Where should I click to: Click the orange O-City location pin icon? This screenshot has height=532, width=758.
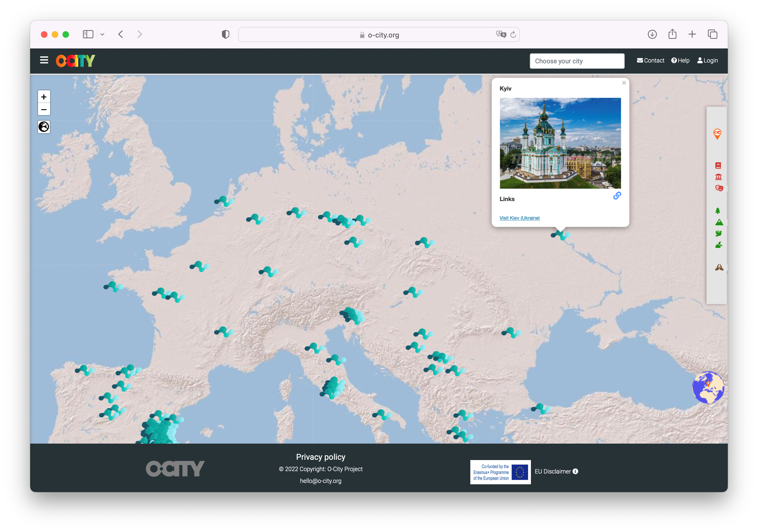tap(717, 134)
